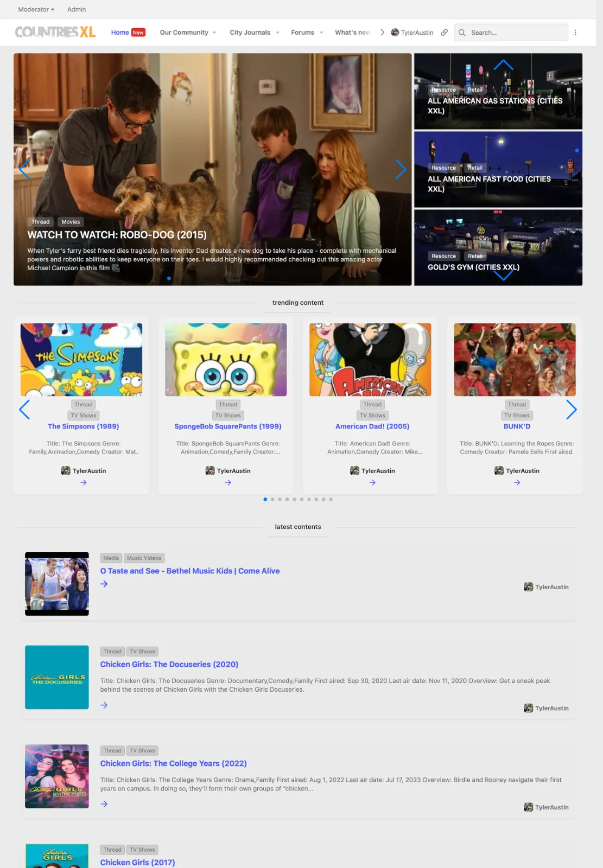Open Watch to Watch: Robo-Dog (2015) thread
This screenshot has width=603, height=868.
[x=117, y=235]
